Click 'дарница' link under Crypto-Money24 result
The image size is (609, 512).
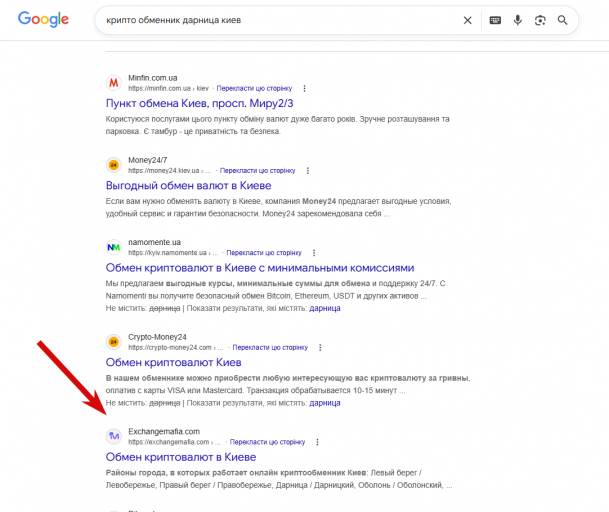325,403
